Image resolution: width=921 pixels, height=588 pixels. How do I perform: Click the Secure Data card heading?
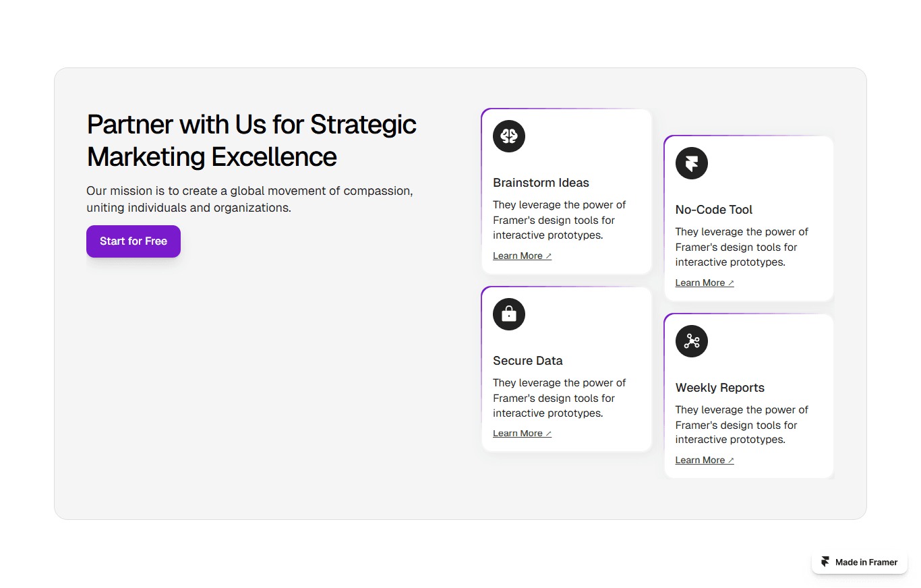(527, 361)
